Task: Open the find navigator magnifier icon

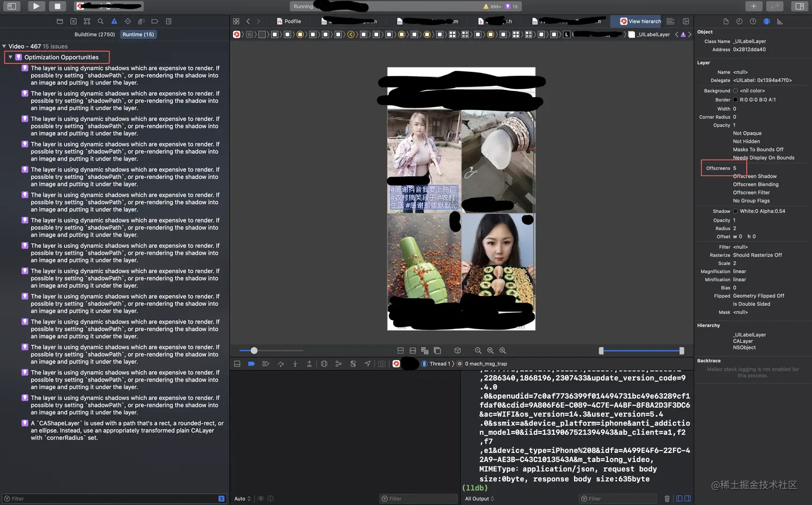Action: [x=100, y=21]
